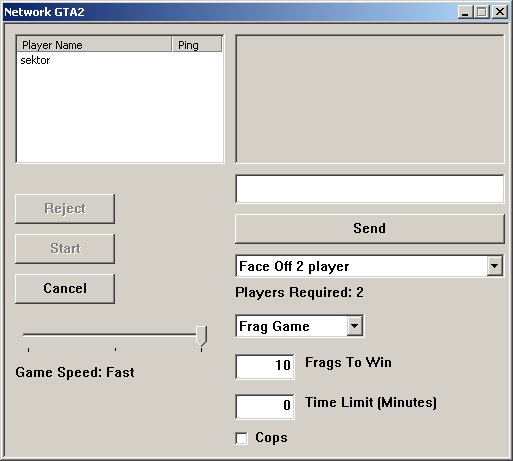Click the Reject button
This screenshot has height=461, width=513.
click(x=65, y=209)
